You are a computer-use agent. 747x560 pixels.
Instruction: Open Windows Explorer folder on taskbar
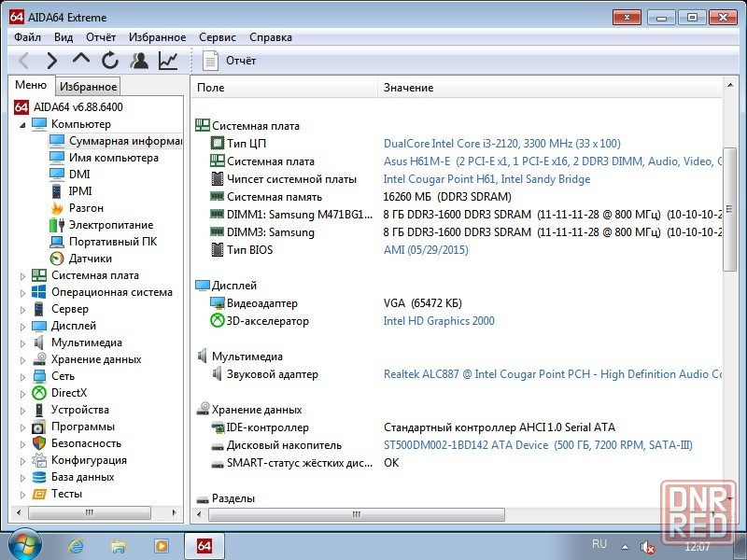pos(119,546)
